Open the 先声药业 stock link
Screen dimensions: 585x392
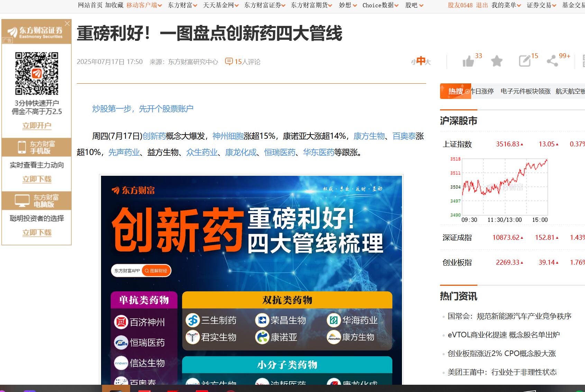124,152
